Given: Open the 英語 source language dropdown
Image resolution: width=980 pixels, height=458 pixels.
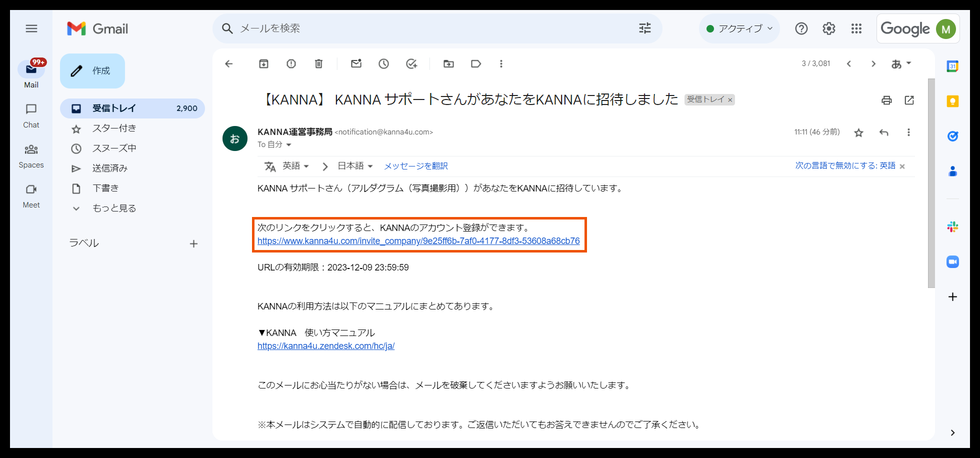Looking at the screenshot, I should click(295, 165).
